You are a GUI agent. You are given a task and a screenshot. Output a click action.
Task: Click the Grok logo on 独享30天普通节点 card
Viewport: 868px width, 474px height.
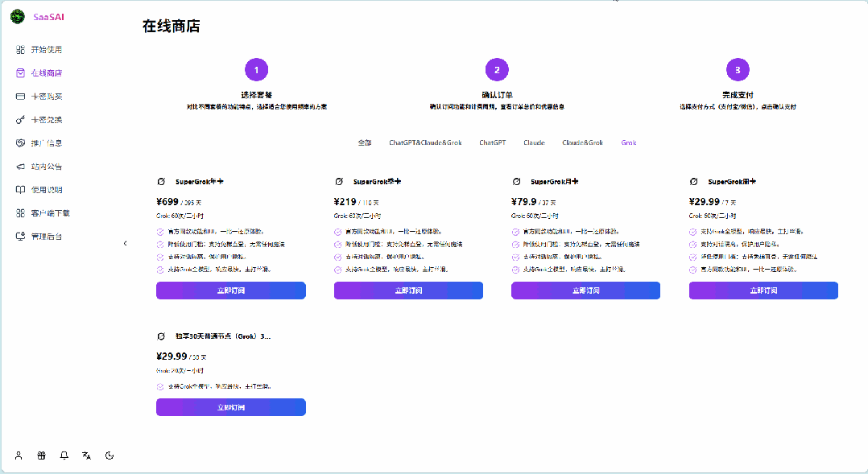point(161,336)
